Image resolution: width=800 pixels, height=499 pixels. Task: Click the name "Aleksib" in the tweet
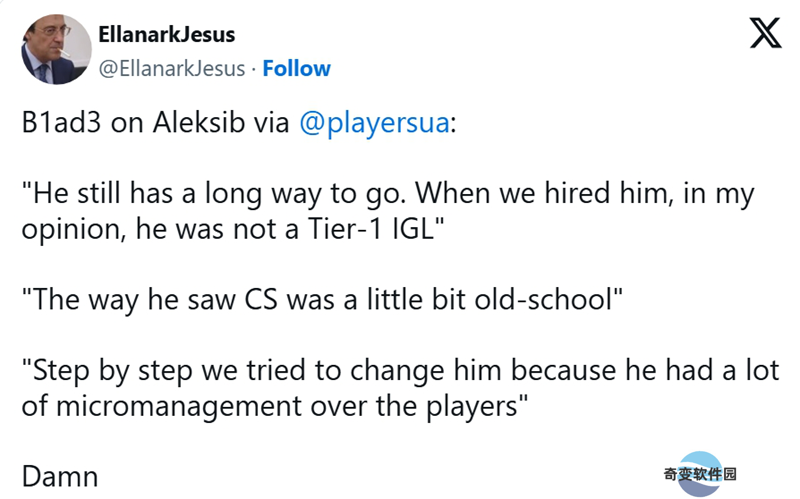196,124
